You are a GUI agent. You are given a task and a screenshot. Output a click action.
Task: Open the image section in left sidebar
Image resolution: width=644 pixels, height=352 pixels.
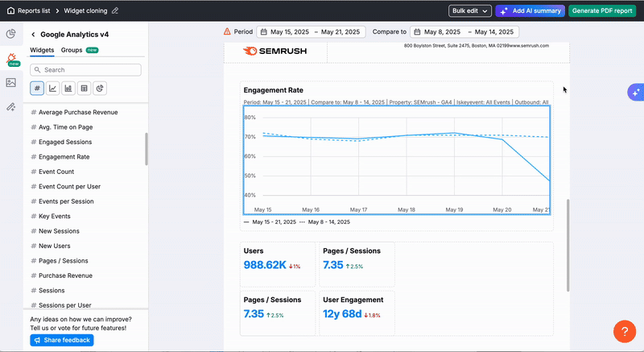click(x=11, y=82)
